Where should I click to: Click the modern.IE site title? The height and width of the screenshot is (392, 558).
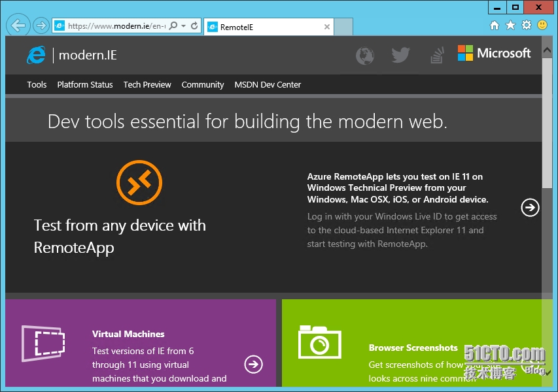88,55
